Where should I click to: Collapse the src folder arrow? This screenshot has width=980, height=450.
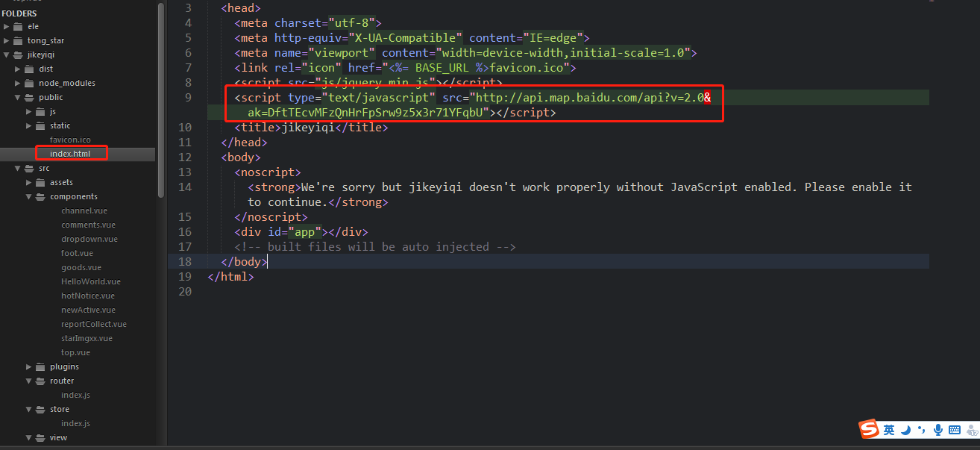pyautogui.click(x=18, y=168)
